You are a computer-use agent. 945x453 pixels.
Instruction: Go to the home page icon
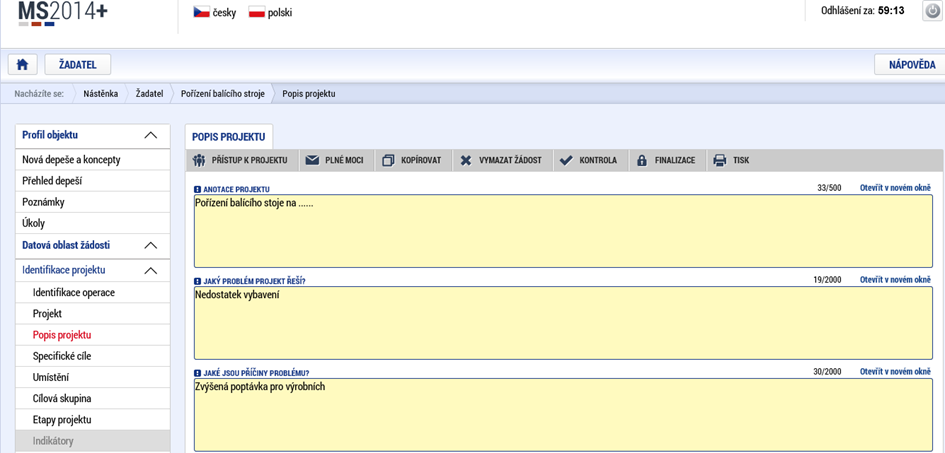coord(22,65)
